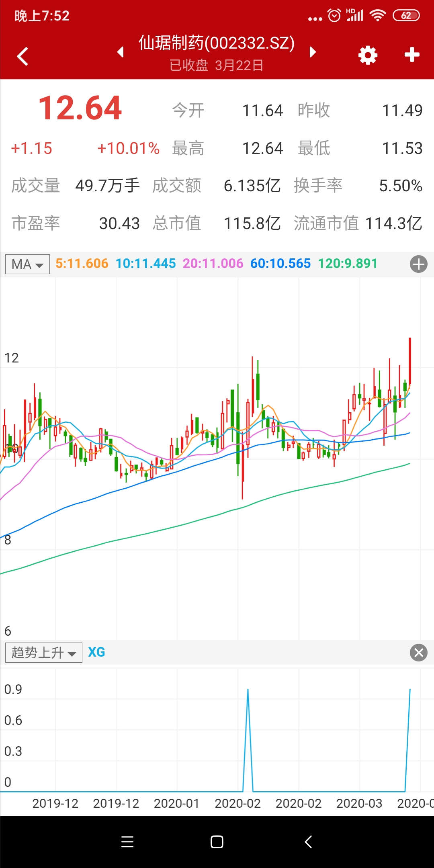Tap the 市盈率 value 30.43

(119, 223)
